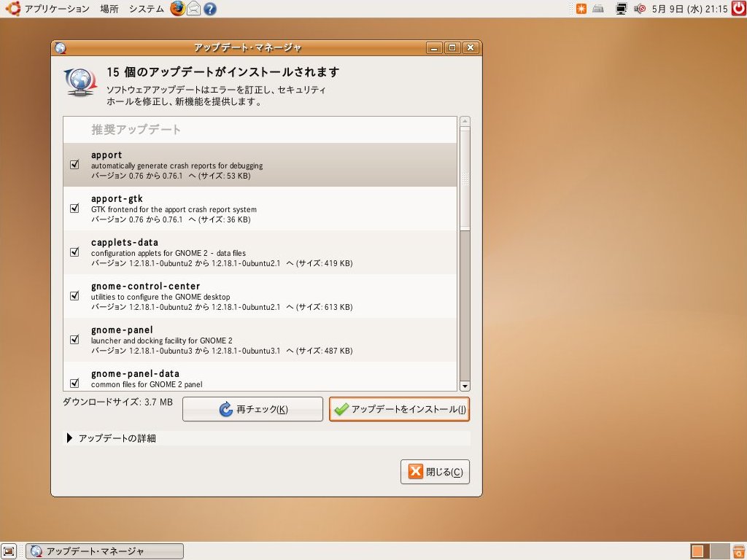Viewport: 747px width, 560px height.
Task: Open the システム menu
Action: click(146, 9)
